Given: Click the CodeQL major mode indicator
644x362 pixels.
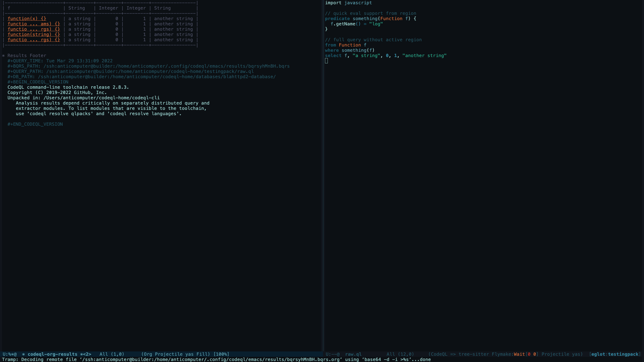Looking at the screenshot, I should (439, 354).
